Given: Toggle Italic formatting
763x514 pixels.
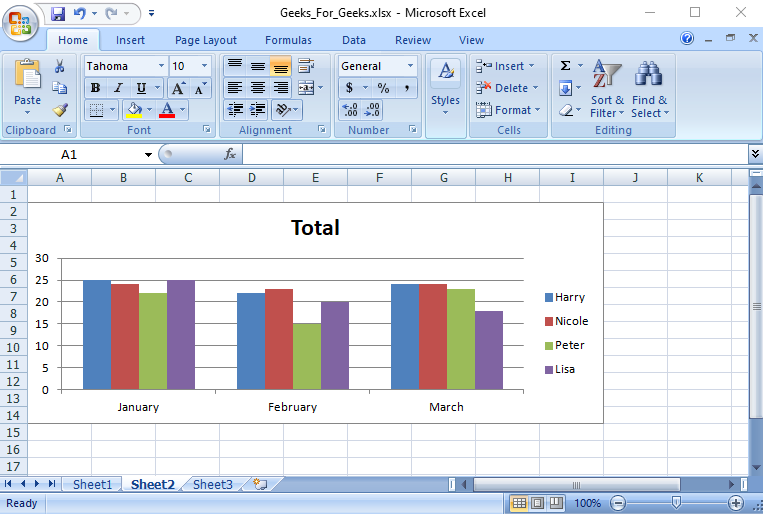Looking at the screenshot, I should pos(118,88).
